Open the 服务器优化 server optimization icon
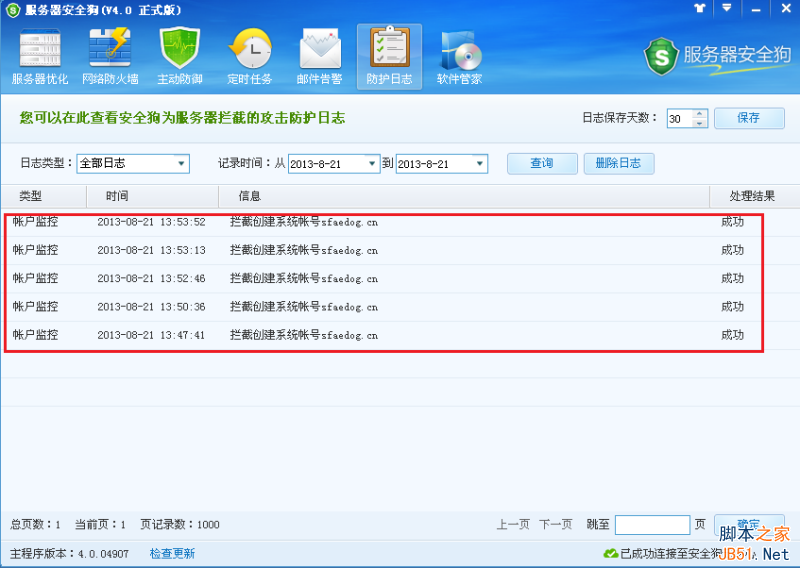Viewport: 800px width, 568px height. (40, 57)
